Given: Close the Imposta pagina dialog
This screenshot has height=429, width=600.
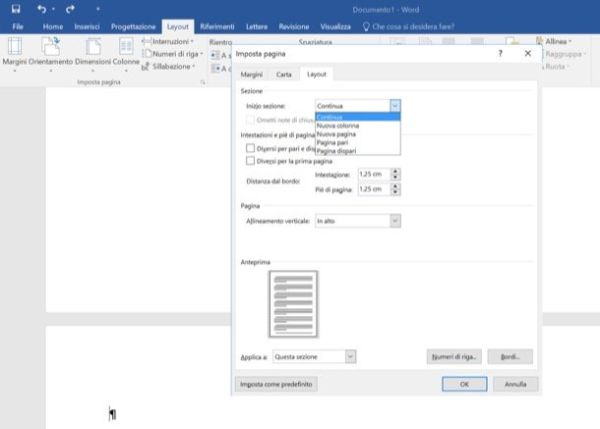Looking at the screenshot, I should [x=528, y=54].
